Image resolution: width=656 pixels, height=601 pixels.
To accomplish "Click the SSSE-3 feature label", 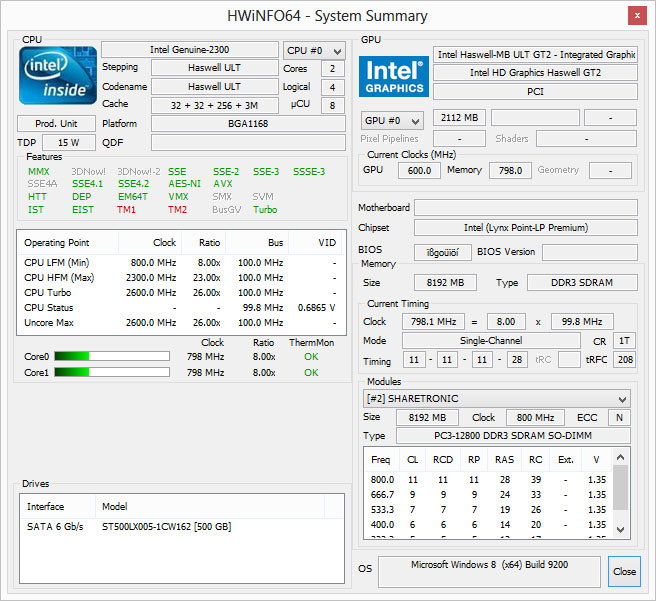I will pos(309,172).
